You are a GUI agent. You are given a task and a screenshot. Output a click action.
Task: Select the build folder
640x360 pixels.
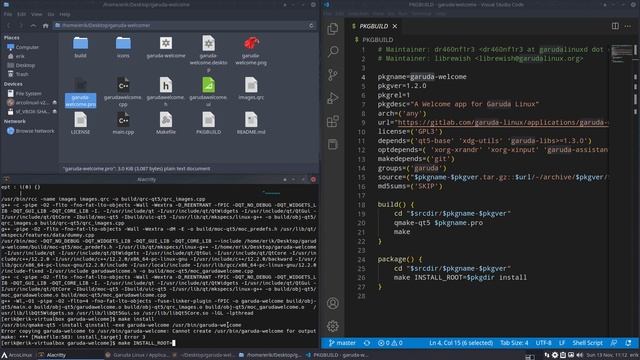tap(80, 47)
